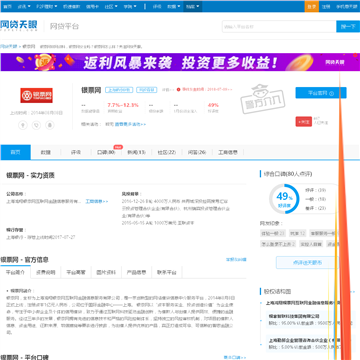This screenshot has height=360, width=360.
Task: Click the blue 平台官网 button
Action: 321,93
